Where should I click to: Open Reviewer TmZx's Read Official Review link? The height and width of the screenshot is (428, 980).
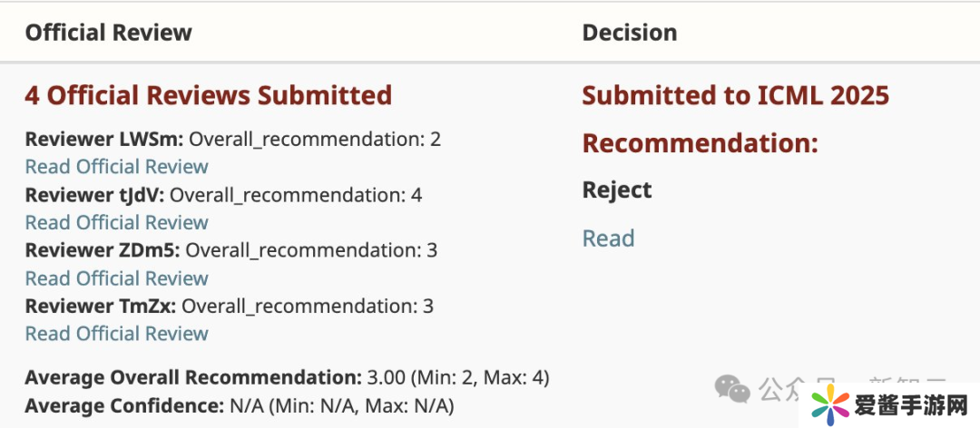tap(117, 334)
